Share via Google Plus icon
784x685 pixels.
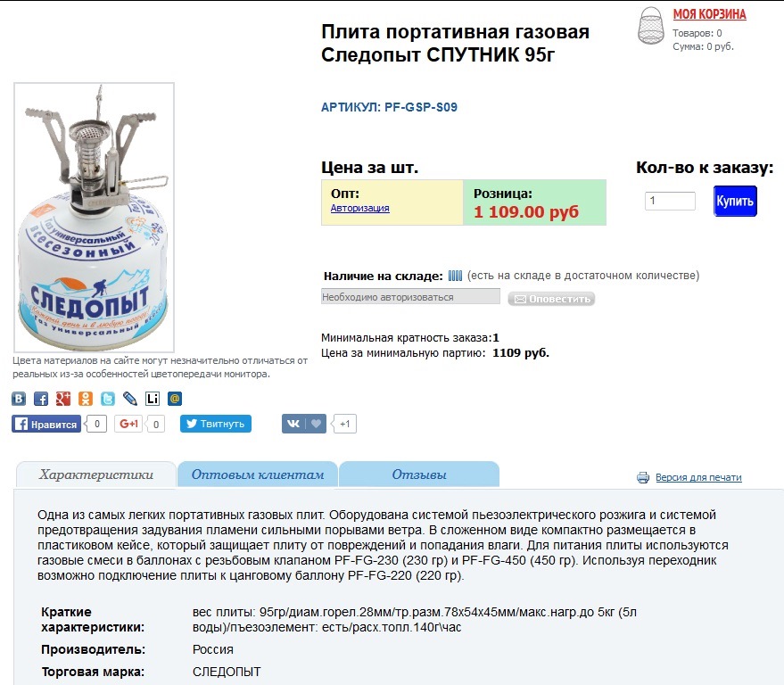pos(63,399)
